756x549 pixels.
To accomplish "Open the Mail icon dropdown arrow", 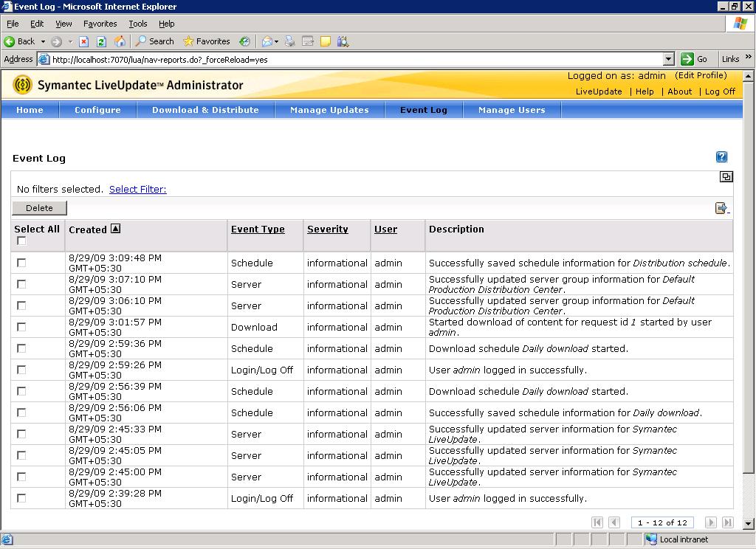I will (x=276, y=41).
